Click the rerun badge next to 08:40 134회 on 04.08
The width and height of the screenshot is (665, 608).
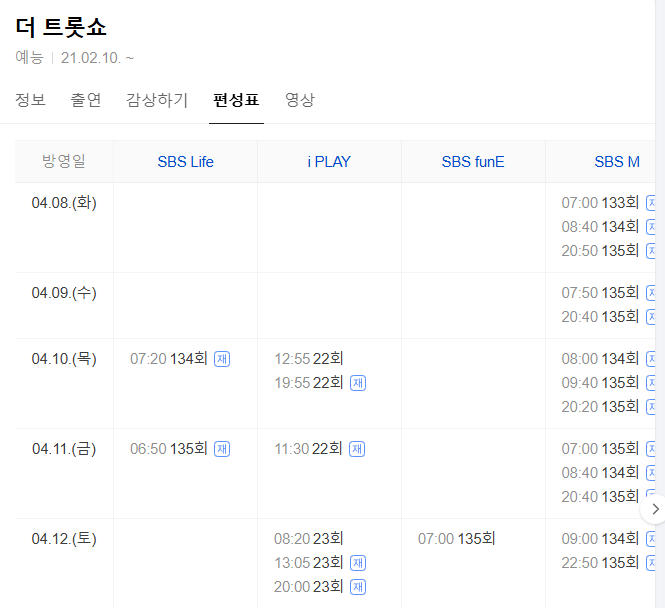[651, 227]
